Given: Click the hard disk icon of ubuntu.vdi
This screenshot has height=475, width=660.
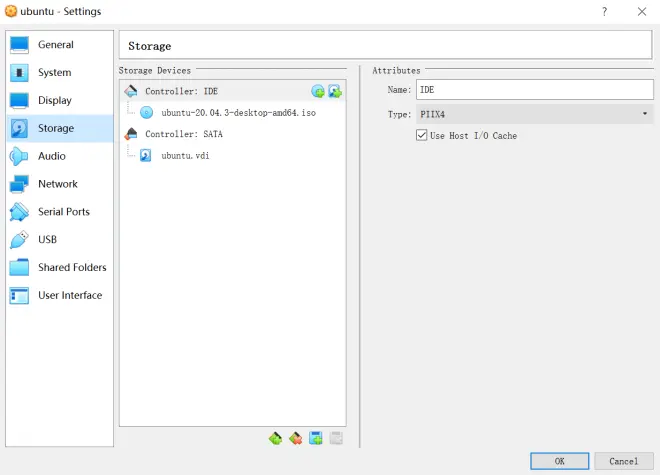Looking at the screenshot, I should [x=146, y=155].
